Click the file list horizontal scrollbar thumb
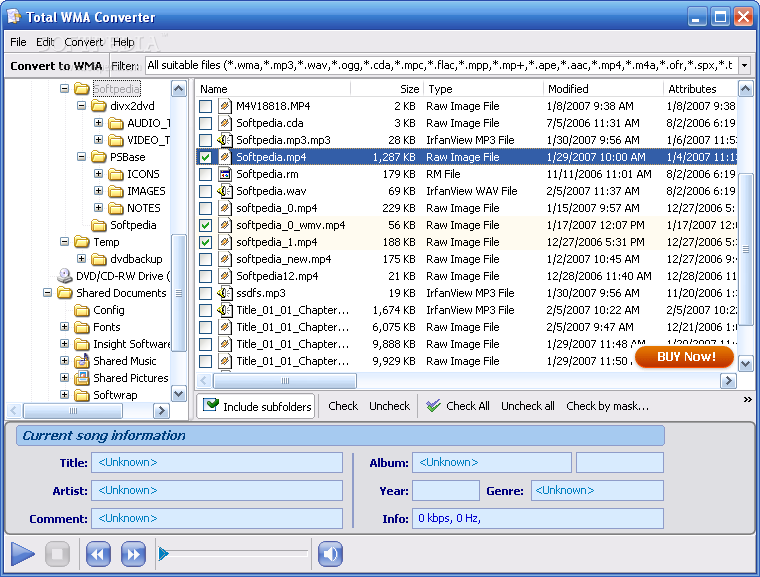 [x=285, y=381]
